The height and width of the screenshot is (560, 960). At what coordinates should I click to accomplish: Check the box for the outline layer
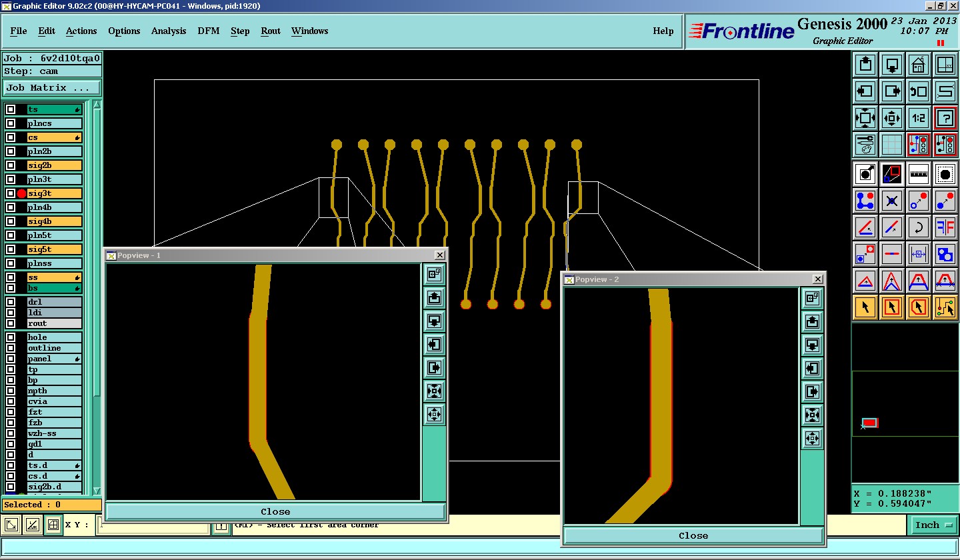(11, 348)
